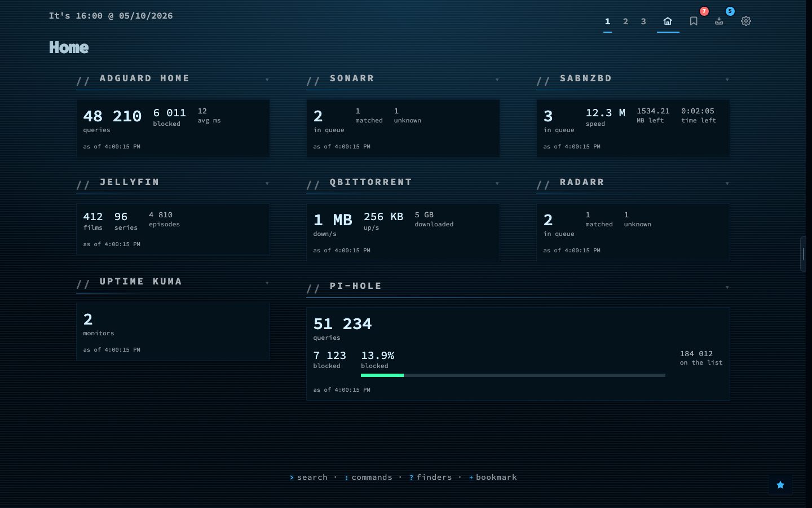The image size is (812, 508).
Task: Collapse the AdGuard Home section arrow
Action: (267, 80)
